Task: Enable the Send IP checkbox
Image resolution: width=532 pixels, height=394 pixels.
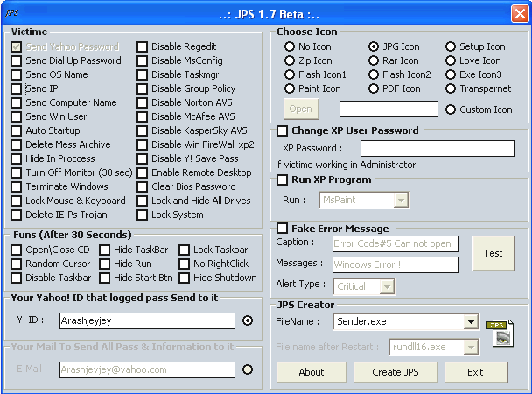Action: tap(17, 88)
